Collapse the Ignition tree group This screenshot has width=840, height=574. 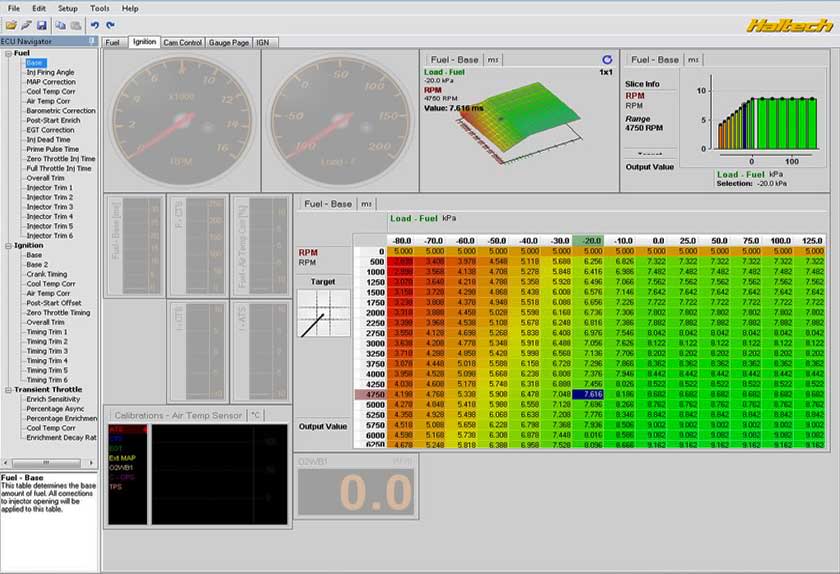pos(7,245)
